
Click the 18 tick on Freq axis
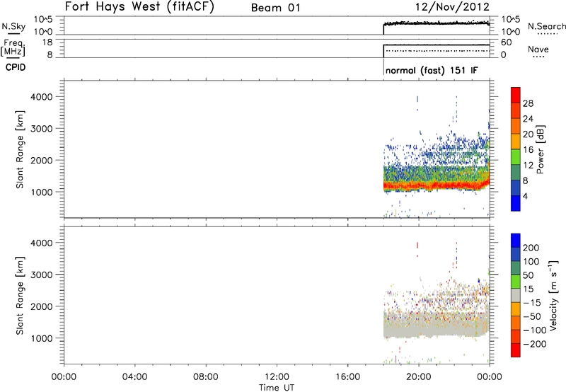coord(47,42)
